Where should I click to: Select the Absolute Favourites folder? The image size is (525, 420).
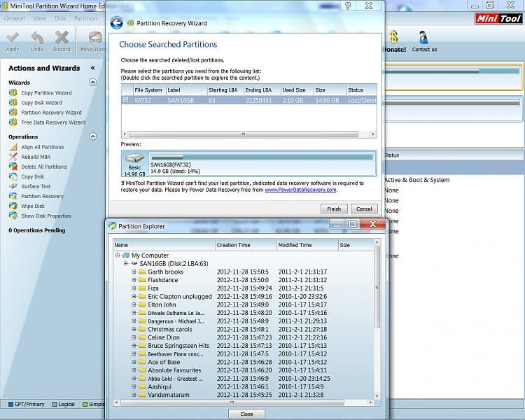click(174, 370)
